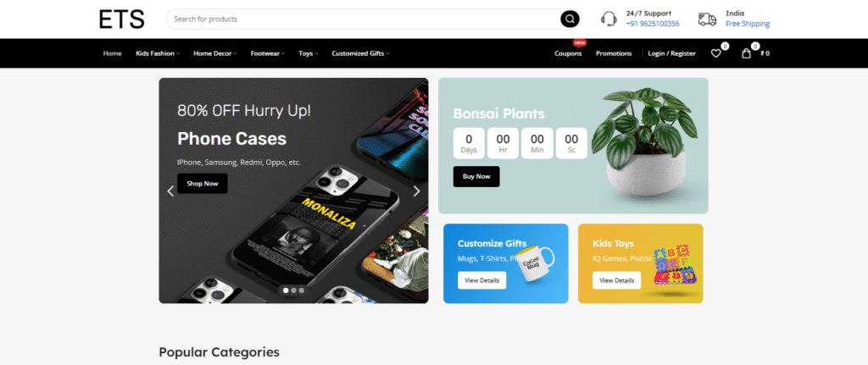This screenshot has width=868, height=365.
Task: Click Buy Now on Bonsai Plants
Action: pos(476,176)
